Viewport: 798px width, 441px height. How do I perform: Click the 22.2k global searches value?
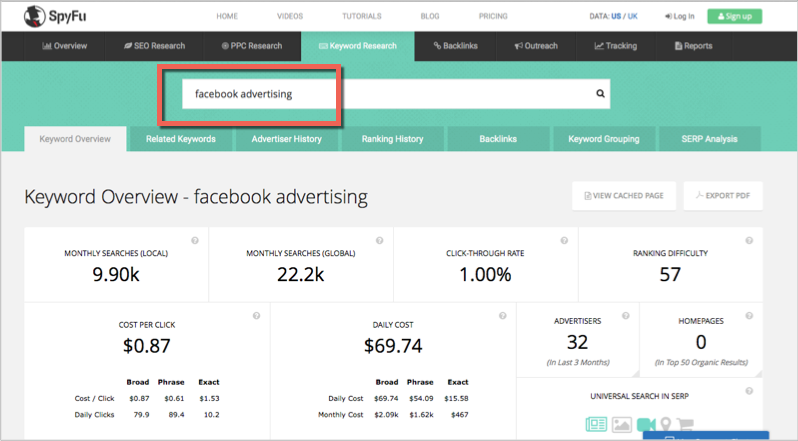click(x=301, y=275)
